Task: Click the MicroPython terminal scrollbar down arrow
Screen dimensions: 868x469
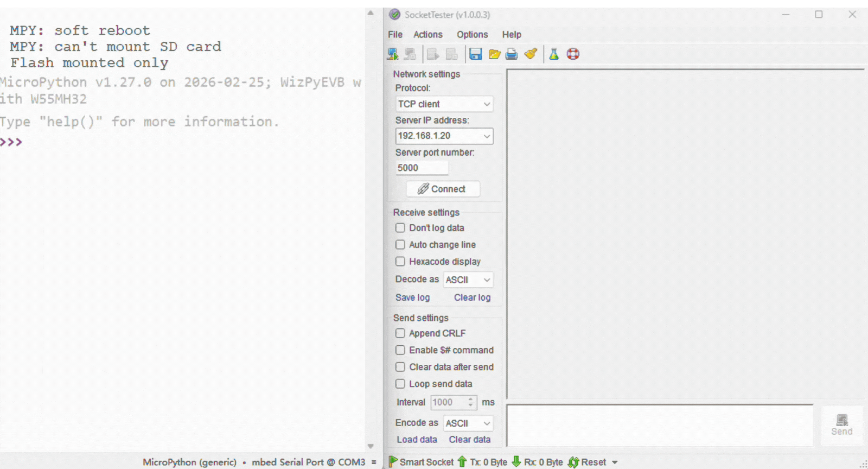Action: point(371,446)
